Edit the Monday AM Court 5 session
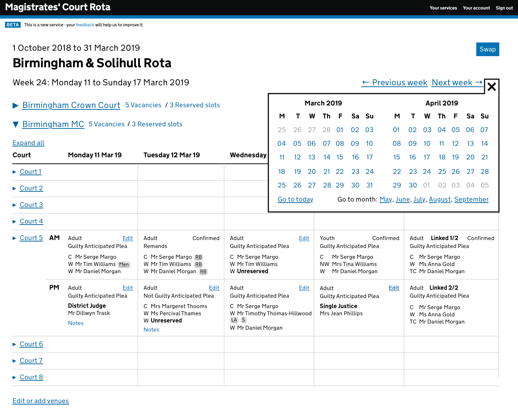 128,238
